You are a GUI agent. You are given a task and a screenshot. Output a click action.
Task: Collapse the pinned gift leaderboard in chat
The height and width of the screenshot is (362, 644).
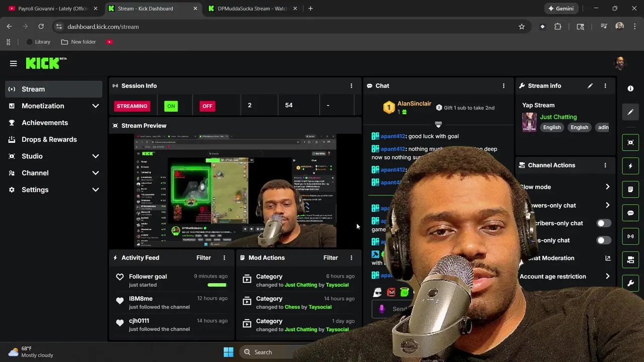coord(438,124)
